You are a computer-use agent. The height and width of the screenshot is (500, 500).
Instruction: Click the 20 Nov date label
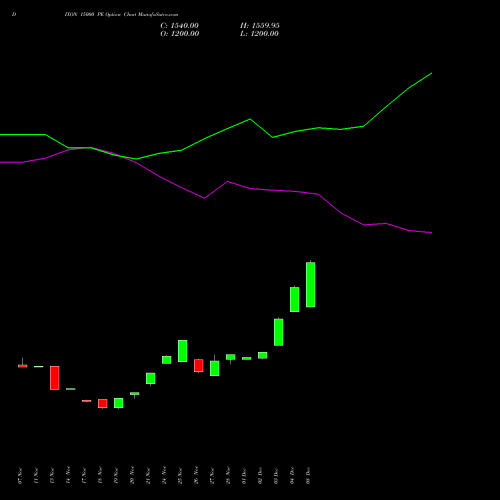pyautogui.click(x=132, y=476)
